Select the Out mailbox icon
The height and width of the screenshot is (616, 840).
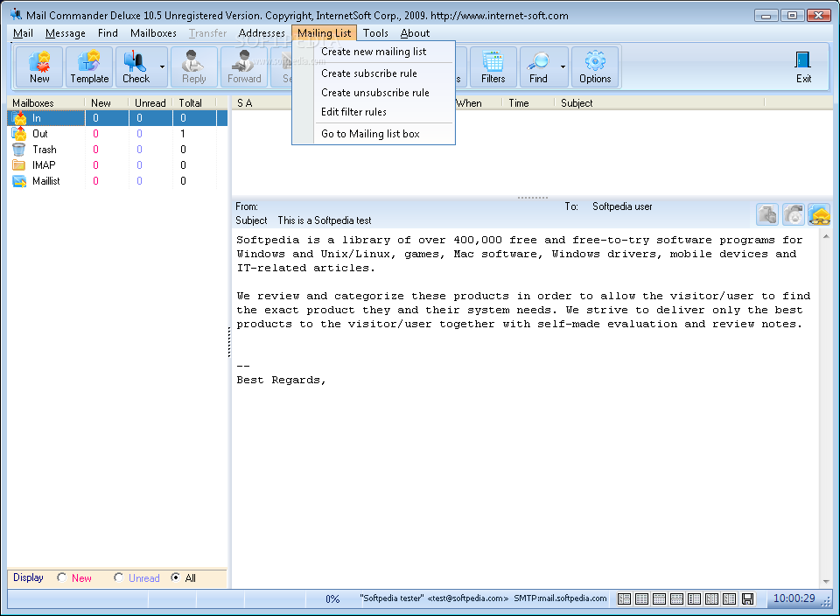[19, 133]
